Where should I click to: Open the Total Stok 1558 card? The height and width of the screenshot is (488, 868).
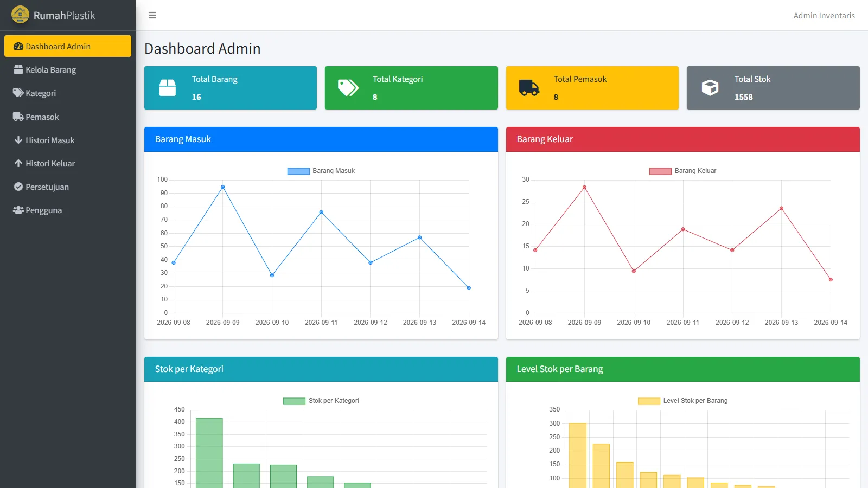tap(773, 88)
